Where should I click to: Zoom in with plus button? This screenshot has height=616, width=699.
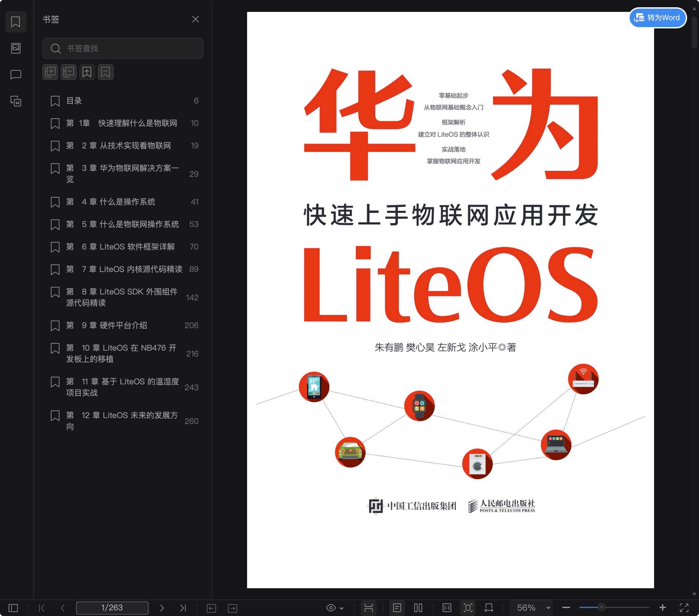[662, 607]
